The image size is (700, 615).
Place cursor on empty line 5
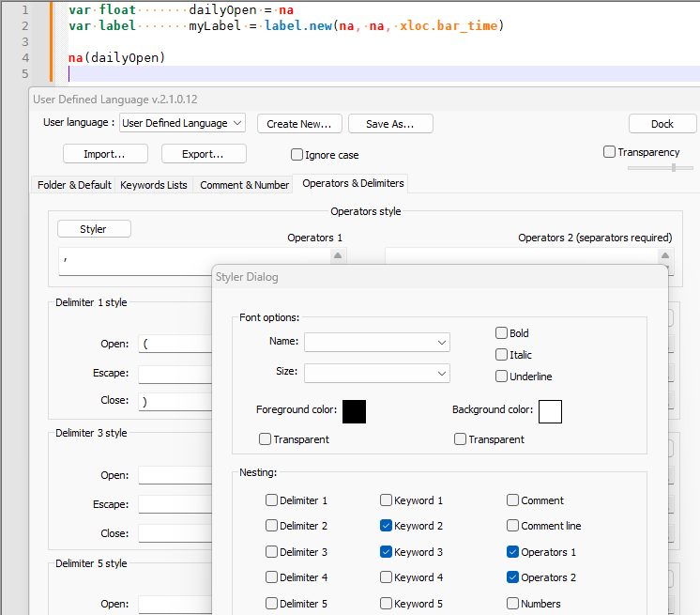[x=384, y=73]
